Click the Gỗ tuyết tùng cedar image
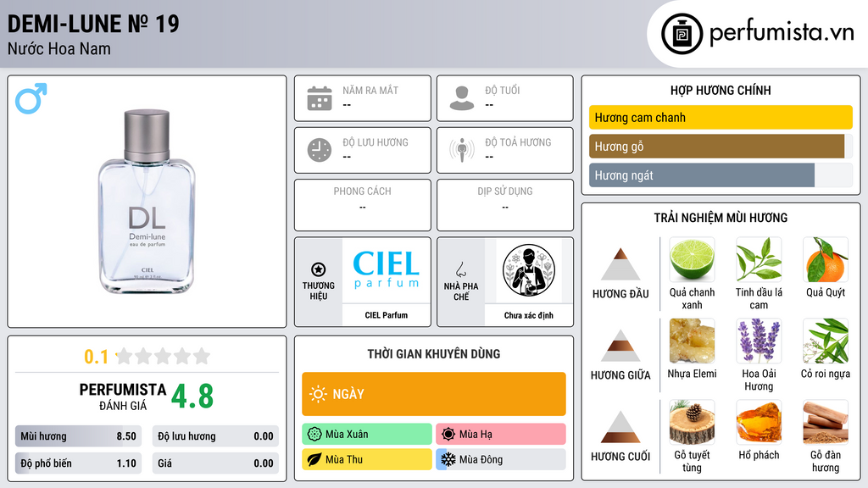 pyautogui.click(x=692, y=422)
